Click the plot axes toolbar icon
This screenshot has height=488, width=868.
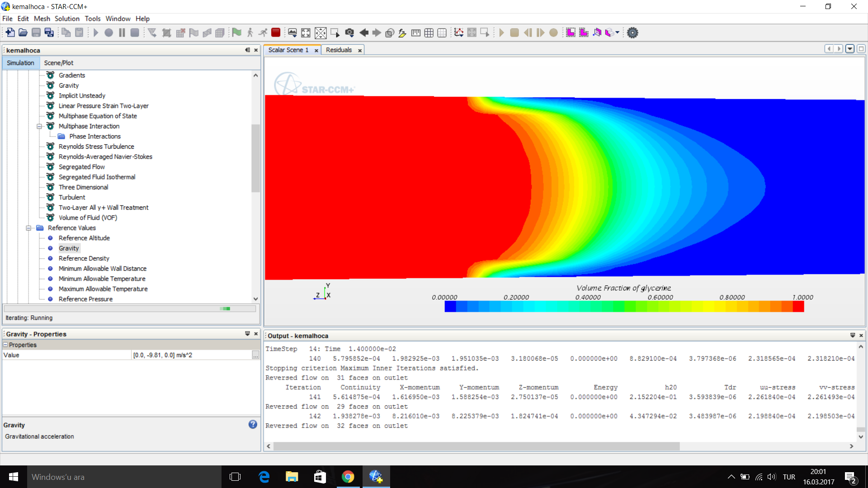(x=459, y=33)
